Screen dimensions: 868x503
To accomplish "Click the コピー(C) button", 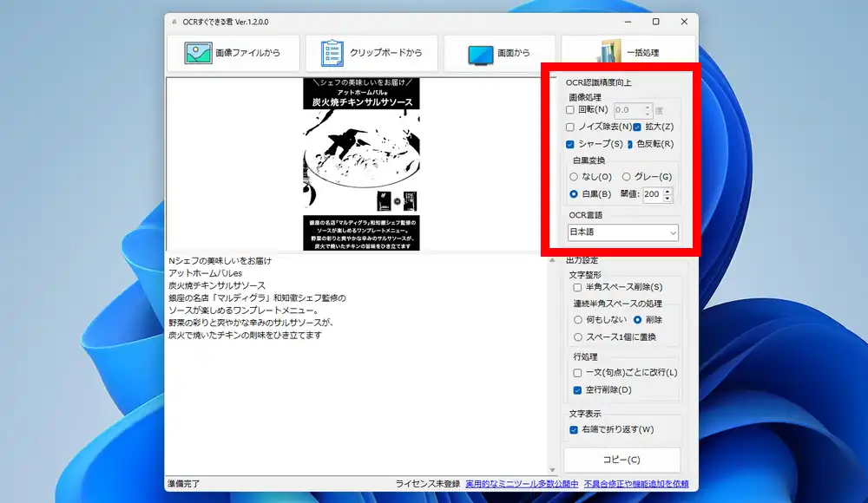I will pos(621,460).
